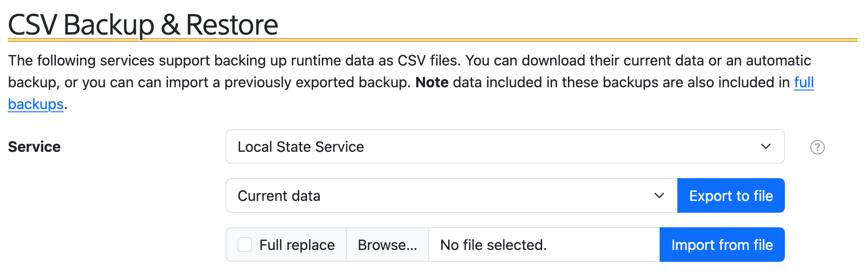Uncheck Full replace before importing

[x=244, y=244]
